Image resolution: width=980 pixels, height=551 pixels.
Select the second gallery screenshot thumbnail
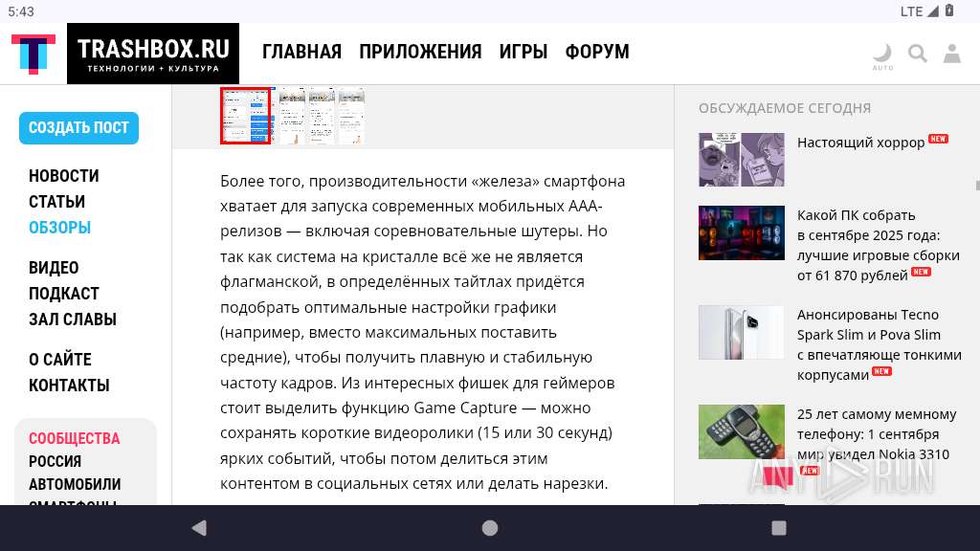coord(292,116)
